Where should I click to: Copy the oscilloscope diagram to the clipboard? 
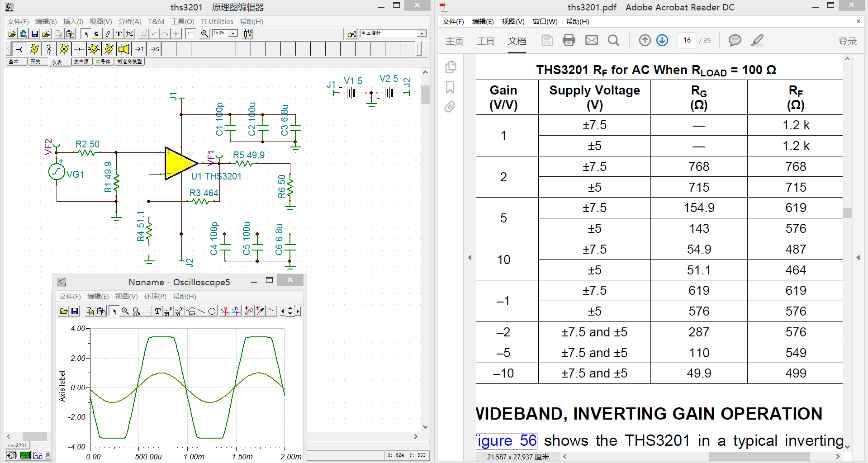pos(90,311)
